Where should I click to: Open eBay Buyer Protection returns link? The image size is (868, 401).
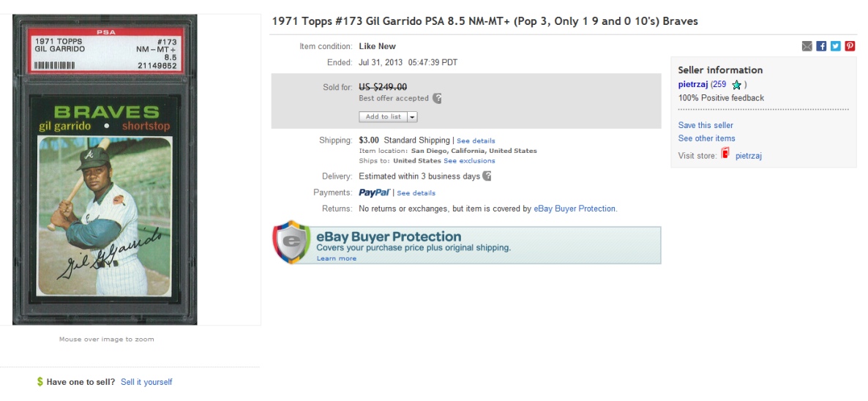pos(574,209)
